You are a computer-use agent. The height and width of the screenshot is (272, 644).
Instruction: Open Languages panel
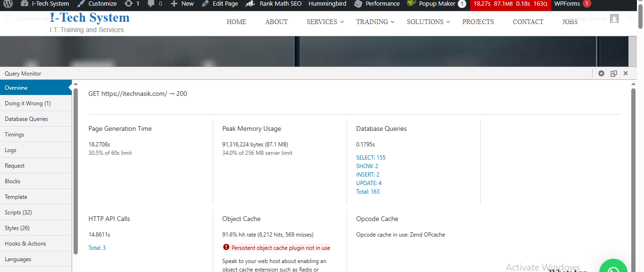36,259
